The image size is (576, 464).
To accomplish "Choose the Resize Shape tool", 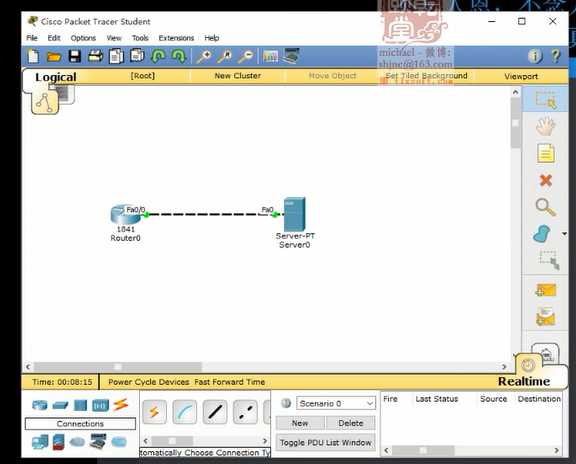I will point(549,260).
